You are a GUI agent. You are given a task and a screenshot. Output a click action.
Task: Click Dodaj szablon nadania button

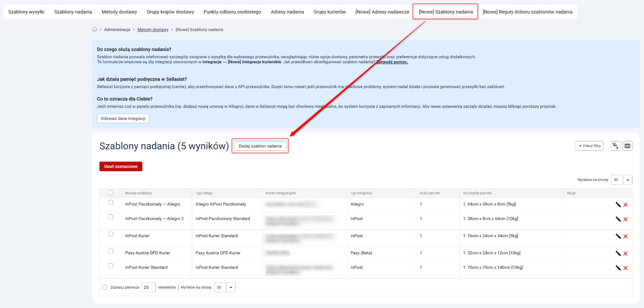tap(260, 146)
